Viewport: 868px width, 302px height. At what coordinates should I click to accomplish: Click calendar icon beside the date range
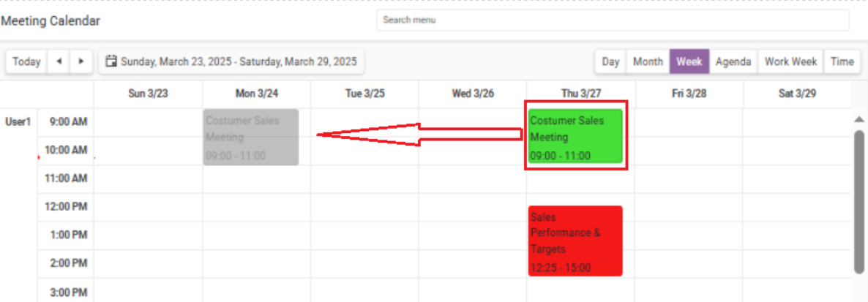111,61
